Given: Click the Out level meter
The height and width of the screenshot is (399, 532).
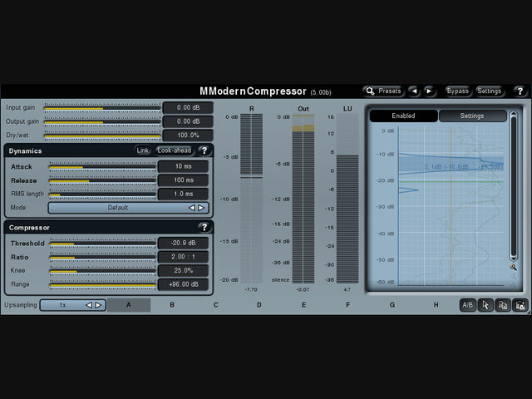Looking at the screenshot, I should pyautogui.click(x=303, y=199).
